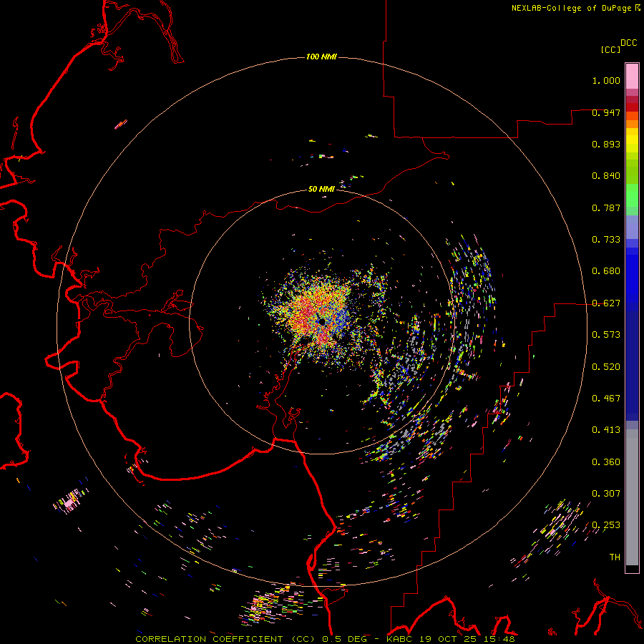The image size is (644, 644).
Task: Click the 50 NMI range ring label
Action: 321,189
